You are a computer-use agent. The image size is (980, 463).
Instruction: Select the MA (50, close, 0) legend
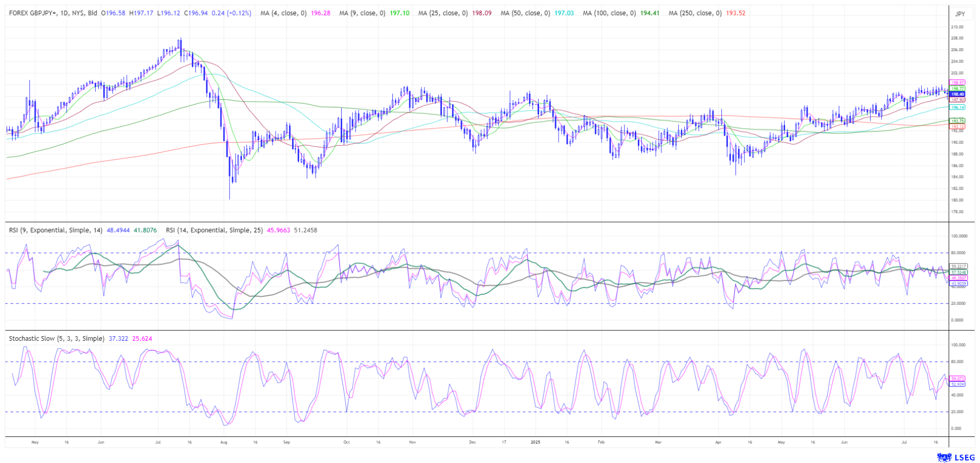(x=525, y=13)
